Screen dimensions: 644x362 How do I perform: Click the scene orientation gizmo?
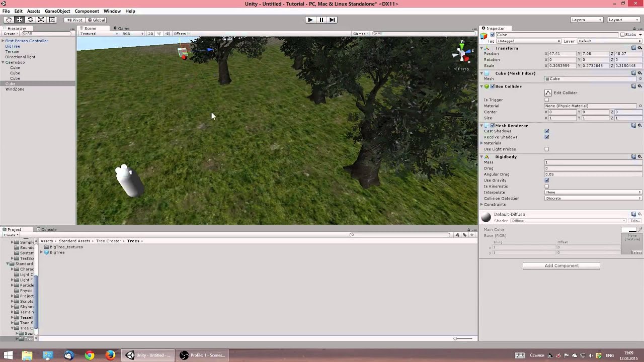tap(461, 54)
